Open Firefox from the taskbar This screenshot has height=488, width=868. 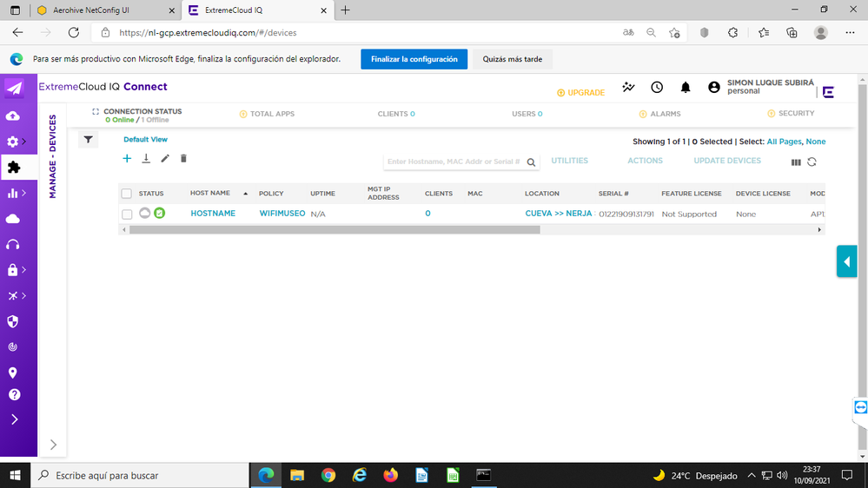point(391,475)
